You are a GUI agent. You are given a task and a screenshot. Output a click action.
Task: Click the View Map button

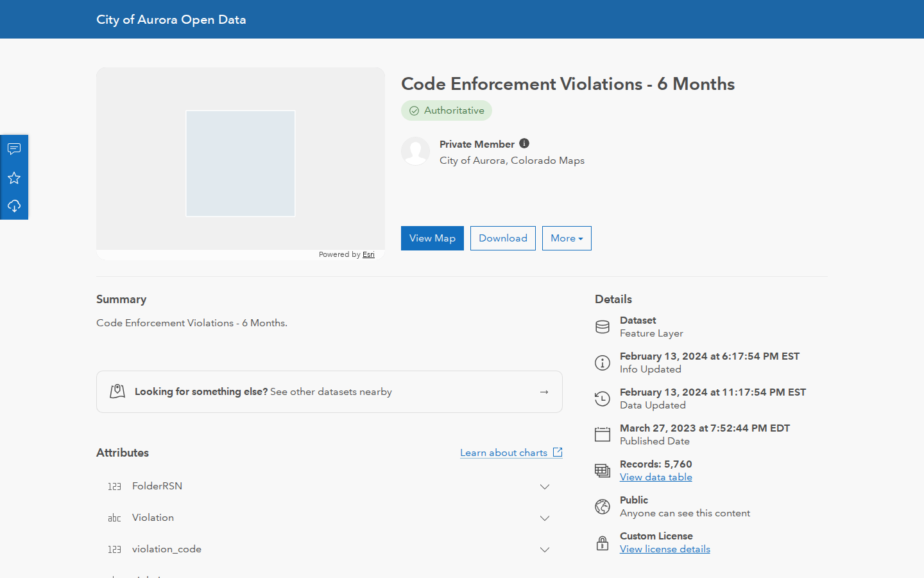pos(432,238)
